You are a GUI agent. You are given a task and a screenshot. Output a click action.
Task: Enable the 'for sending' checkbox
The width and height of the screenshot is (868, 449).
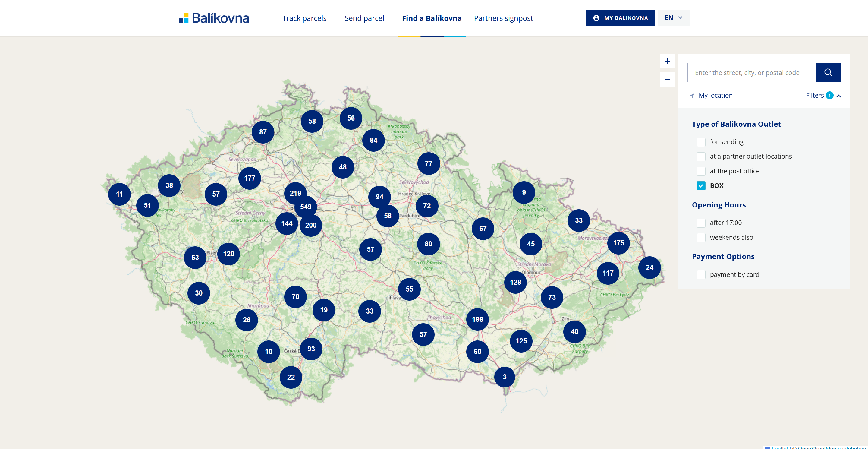[x=701, y=142]
